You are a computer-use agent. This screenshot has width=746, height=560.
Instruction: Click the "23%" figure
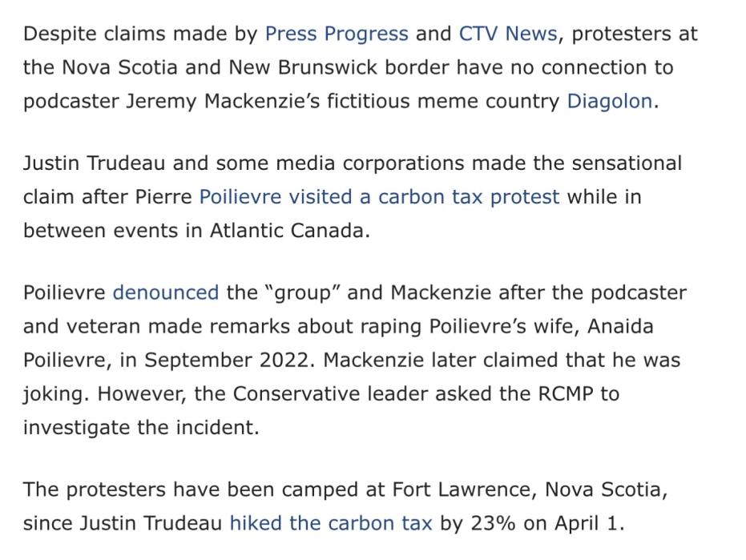pyautogui.click(x=494, y=524)
